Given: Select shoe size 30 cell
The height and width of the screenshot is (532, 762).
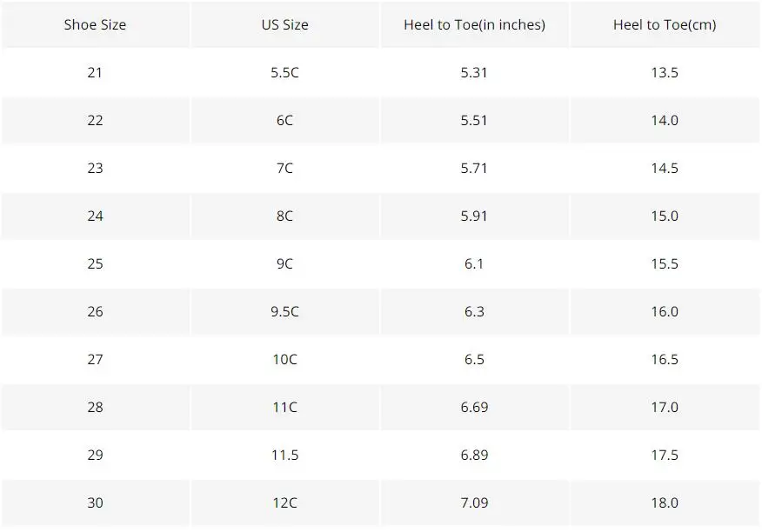Looking at the screenshot, I should 96,502.
